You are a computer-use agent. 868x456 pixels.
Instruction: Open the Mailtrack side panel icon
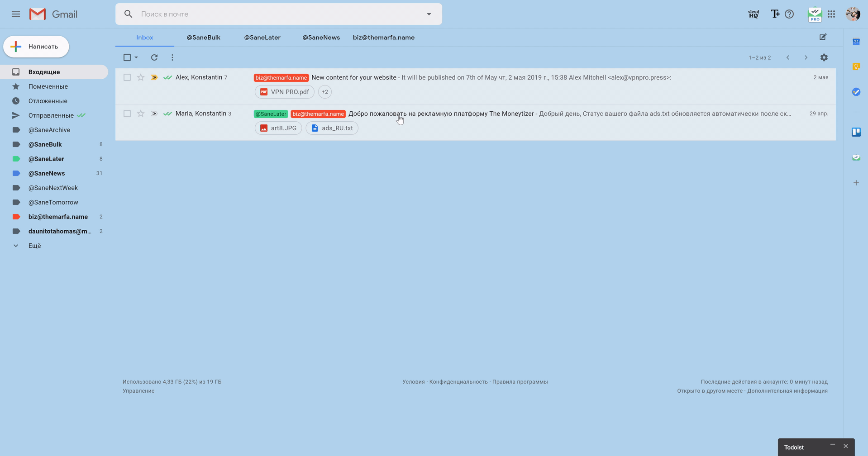pos(856,157)
